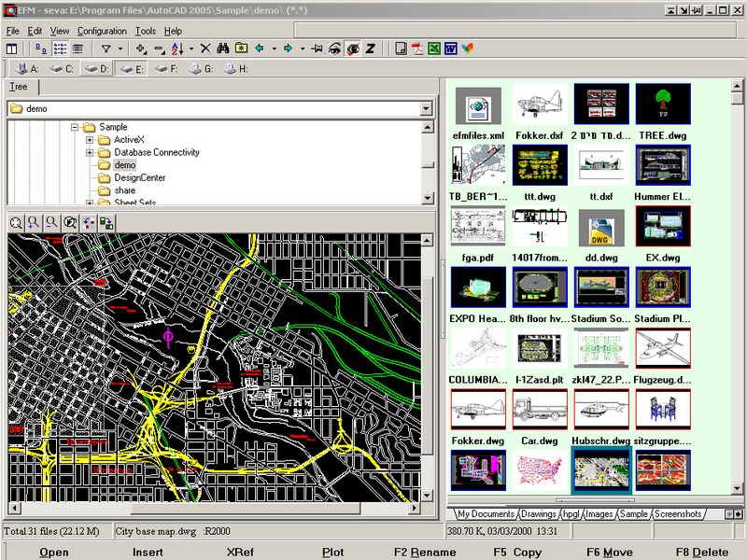Open the File menu
747x560 pixels.
point(12,31)
